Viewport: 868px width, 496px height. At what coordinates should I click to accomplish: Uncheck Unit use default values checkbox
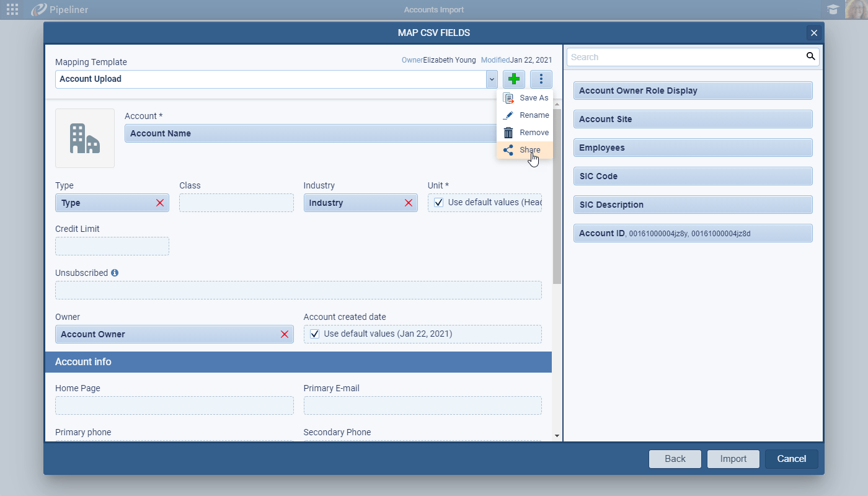click(x=439, y=202)
